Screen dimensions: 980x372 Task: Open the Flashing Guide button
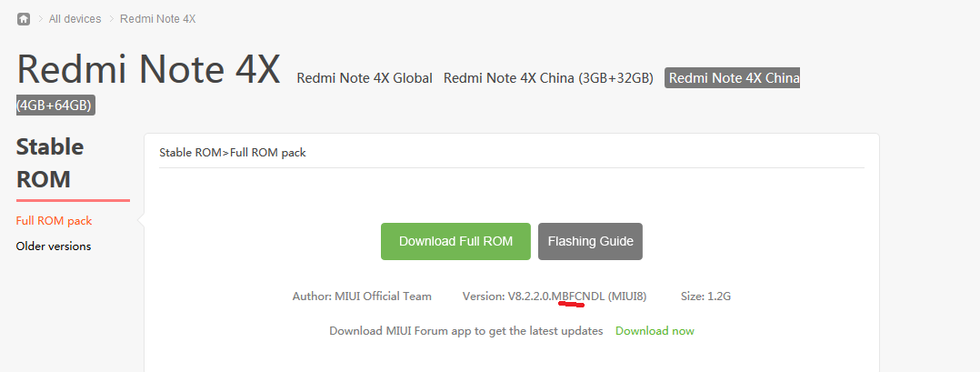(x=590, y=241)
